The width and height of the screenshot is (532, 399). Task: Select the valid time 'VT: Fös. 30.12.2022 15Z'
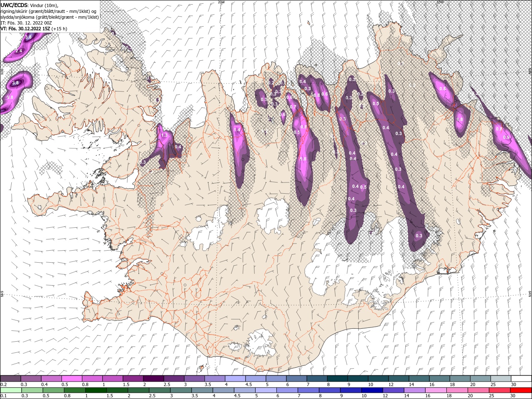[x=25, y=28]
